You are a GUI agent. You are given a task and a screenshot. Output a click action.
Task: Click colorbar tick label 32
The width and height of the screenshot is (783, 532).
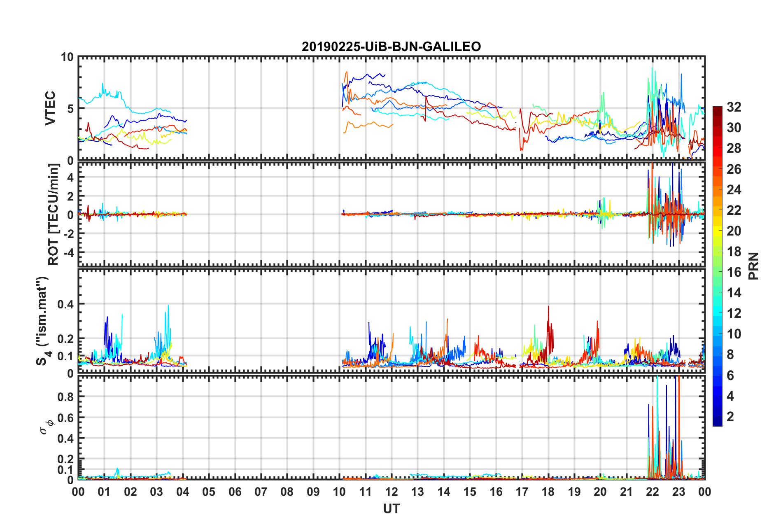734,107
